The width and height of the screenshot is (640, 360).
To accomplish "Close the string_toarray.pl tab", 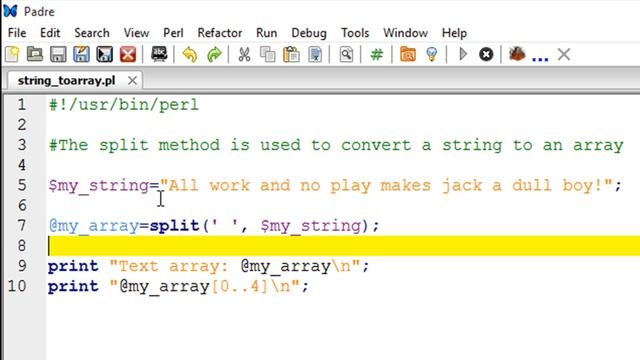I will (132, 81).
